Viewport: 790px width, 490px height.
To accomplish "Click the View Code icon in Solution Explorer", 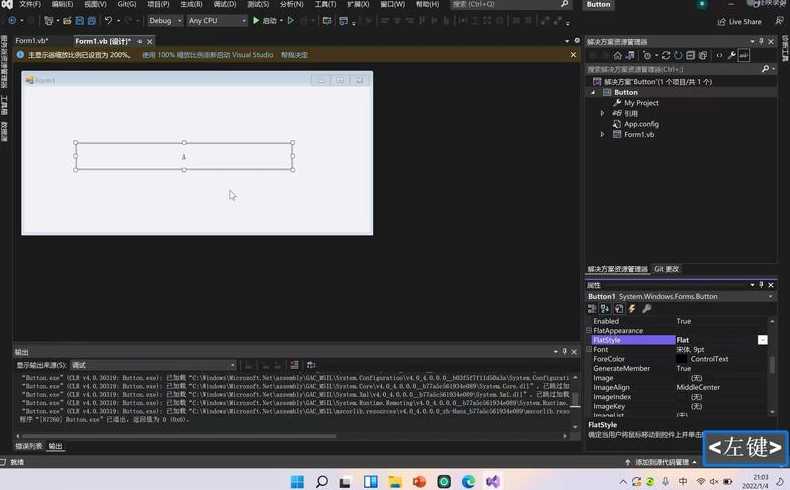I will (719, 55).
